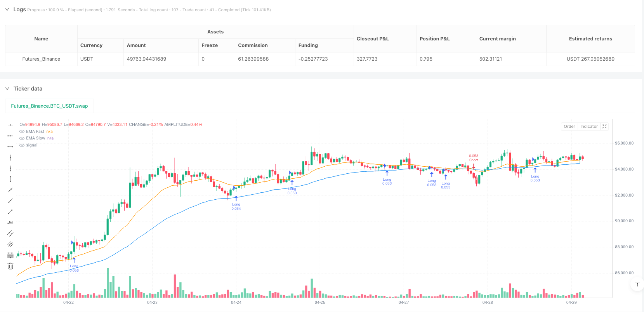Click the Logs progress status text
The width and height of the screenshot is (644, 312).
(149, 10)
